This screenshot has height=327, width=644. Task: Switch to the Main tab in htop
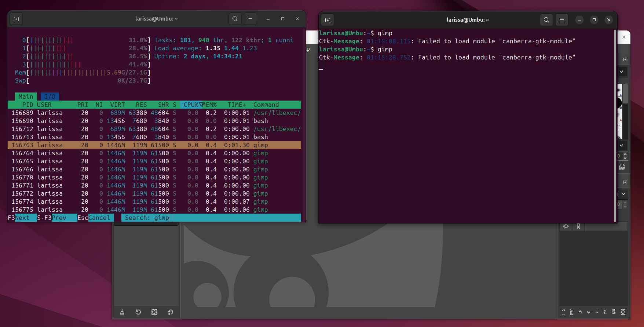tap(26, 97)
